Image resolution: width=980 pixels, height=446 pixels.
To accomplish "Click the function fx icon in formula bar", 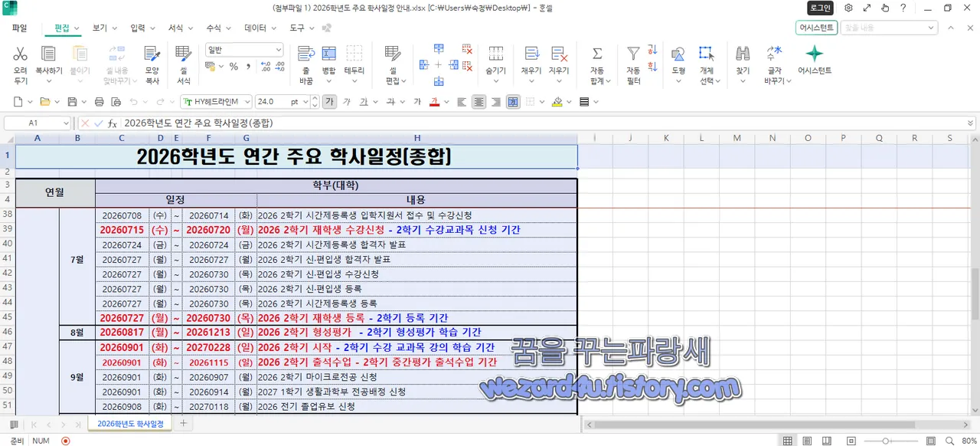I will click(113, 123).
